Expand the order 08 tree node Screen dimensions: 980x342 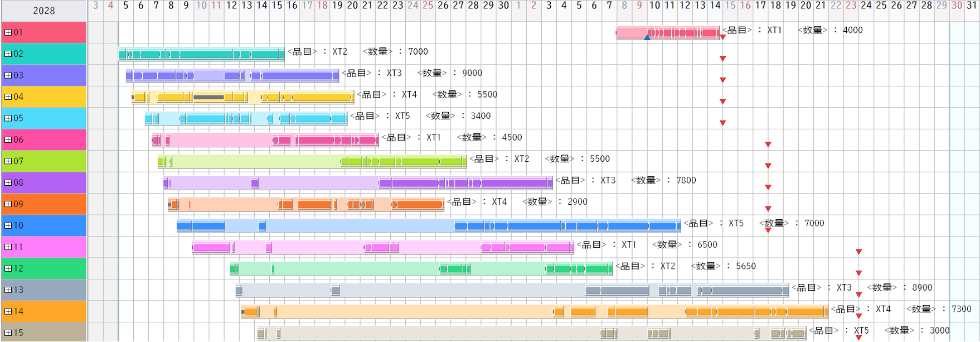tap(8, 183)
